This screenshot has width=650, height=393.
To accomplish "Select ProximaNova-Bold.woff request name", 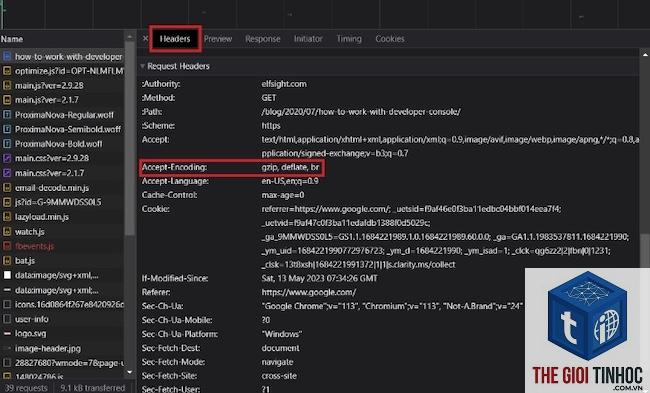I will (x=58, y=144).
